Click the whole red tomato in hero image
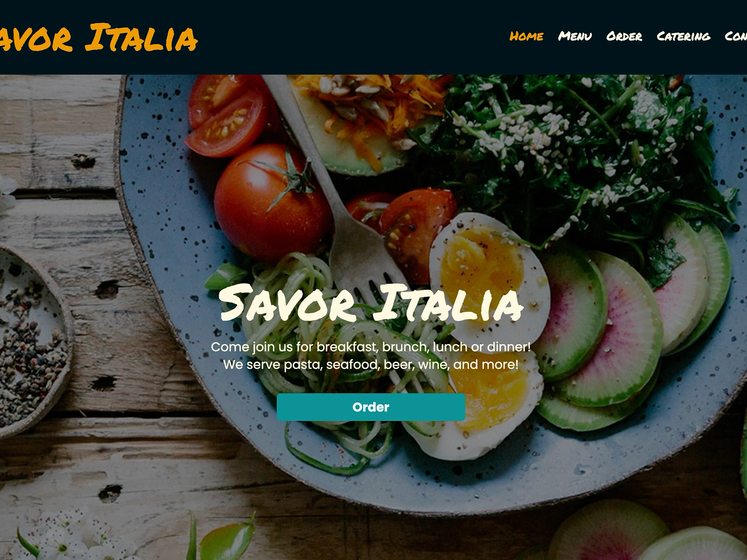 tap(272, 202)
